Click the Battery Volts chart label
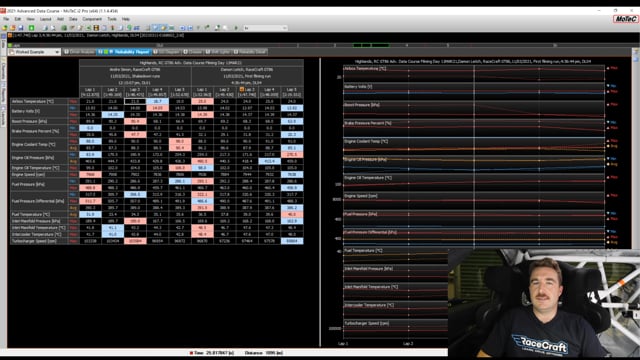Viewport: 640px width, 360px height. coord(358,87)
